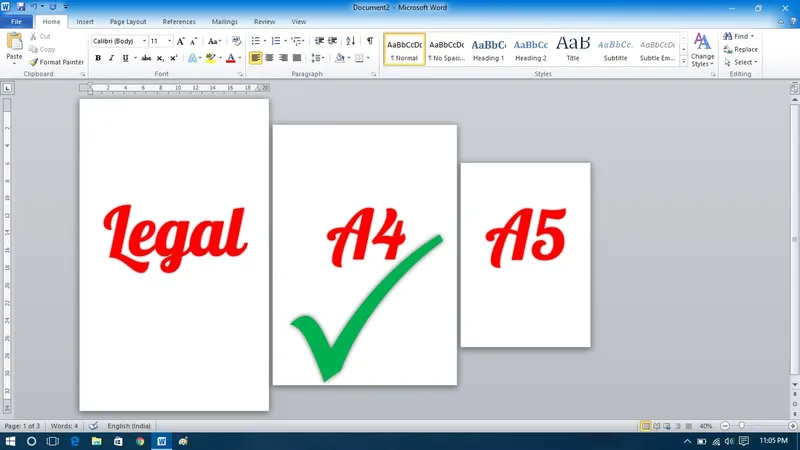Image resolution: width=800 pixels, height=450 pixels.
Task: Open the Select dropdown
Action: tap(740, 62)
